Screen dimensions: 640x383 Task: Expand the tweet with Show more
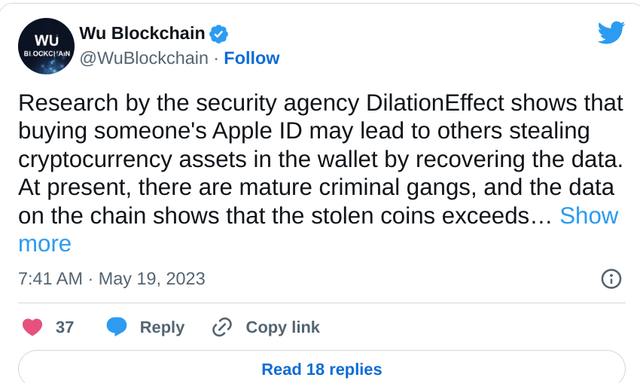pyautogui.click(x=589, y=215)
